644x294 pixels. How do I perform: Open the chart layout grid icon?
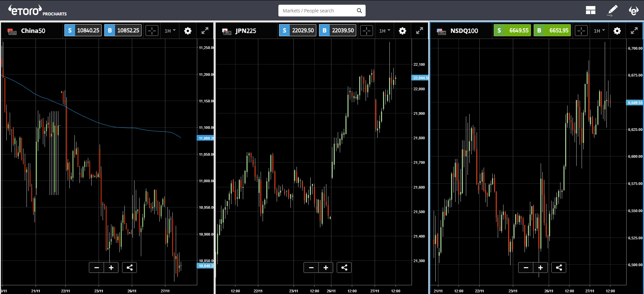(x=590, y=10)
